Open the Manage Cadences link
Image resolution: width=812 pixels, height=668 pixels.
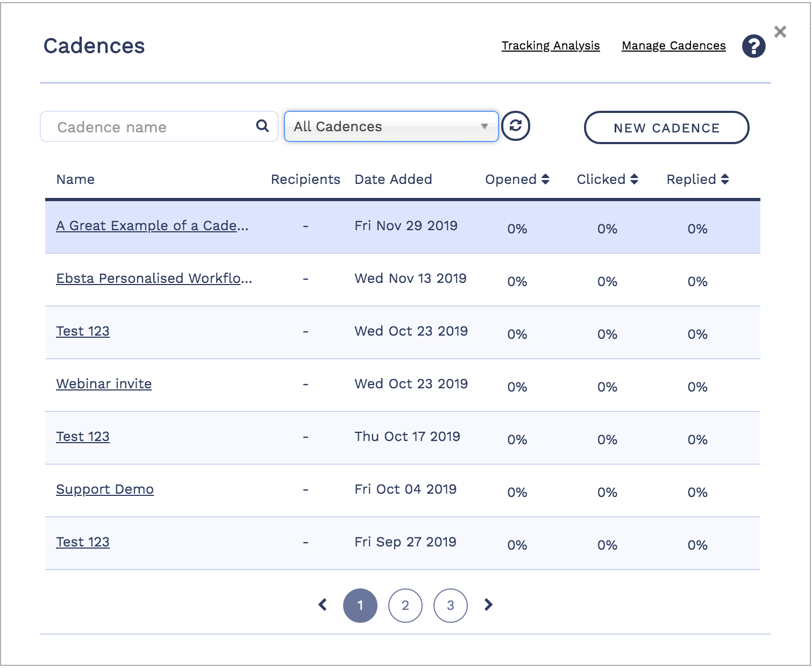coord(673,46)
